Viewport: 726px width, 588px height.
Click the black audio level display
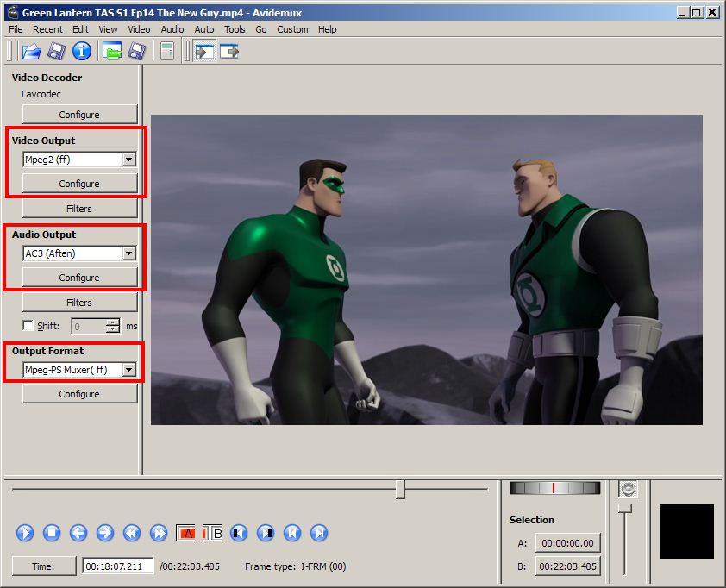click(x=686, y=531)
